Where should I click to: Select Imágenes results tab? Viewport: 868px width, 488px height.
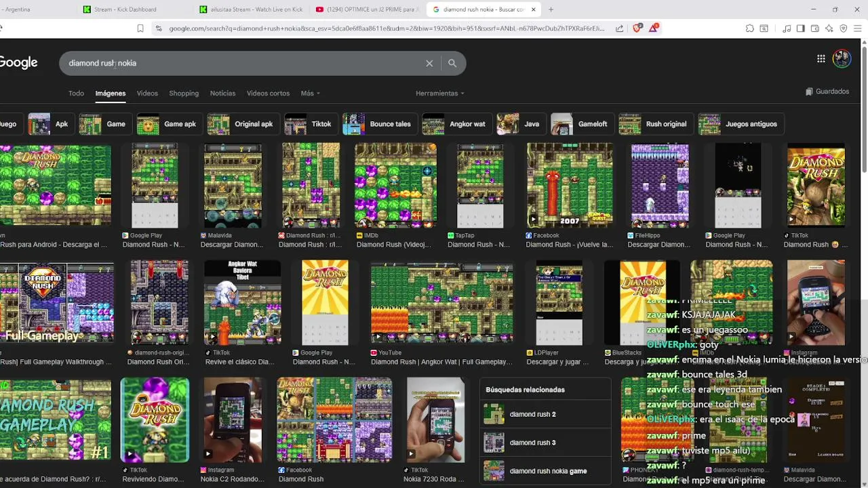(111, 94)
